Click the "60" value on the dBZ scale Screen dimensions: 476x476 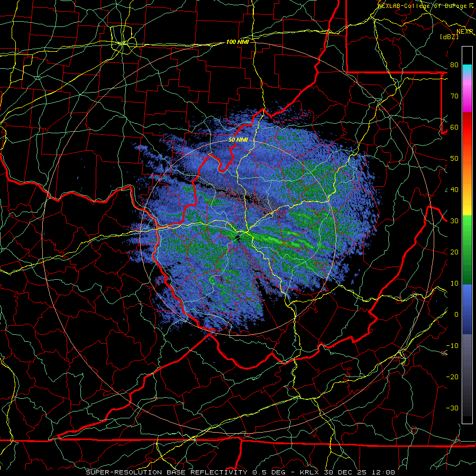(454, 127)
